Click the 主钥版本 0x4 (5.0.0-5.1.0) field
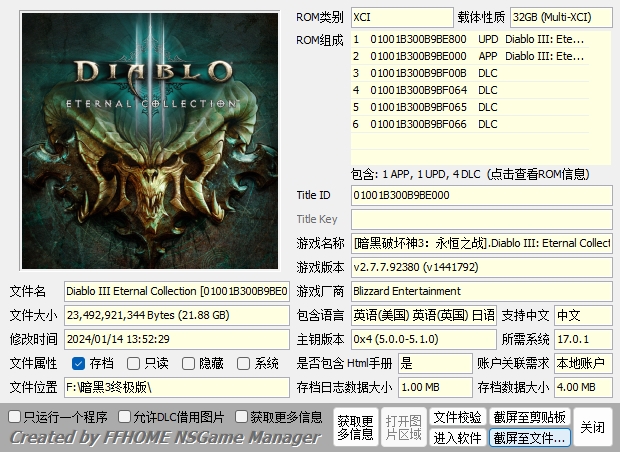620x452 pixels. [423, 340]
